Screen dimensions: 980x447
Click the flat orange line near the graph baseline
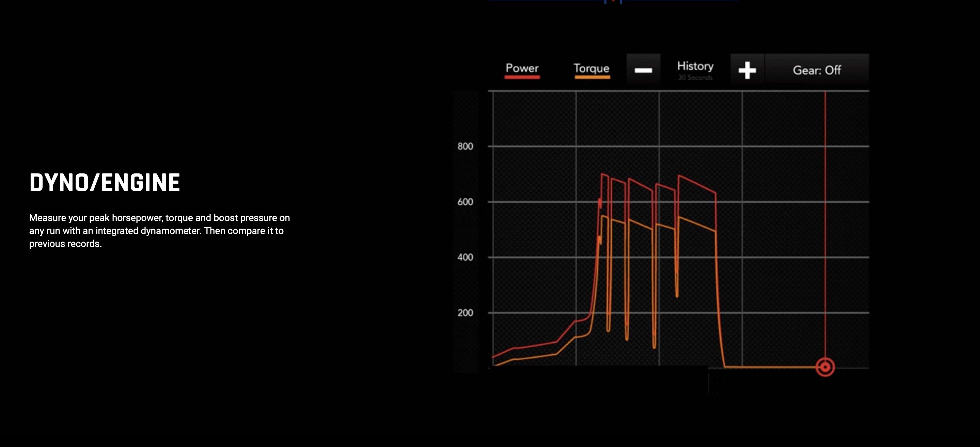(772, 367)
